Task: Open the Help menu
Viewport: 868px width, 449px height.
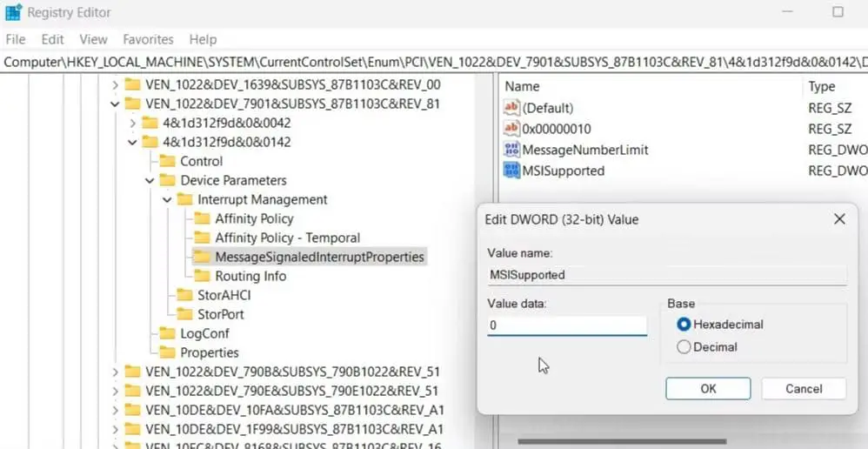Action: [x=203, y=39]
